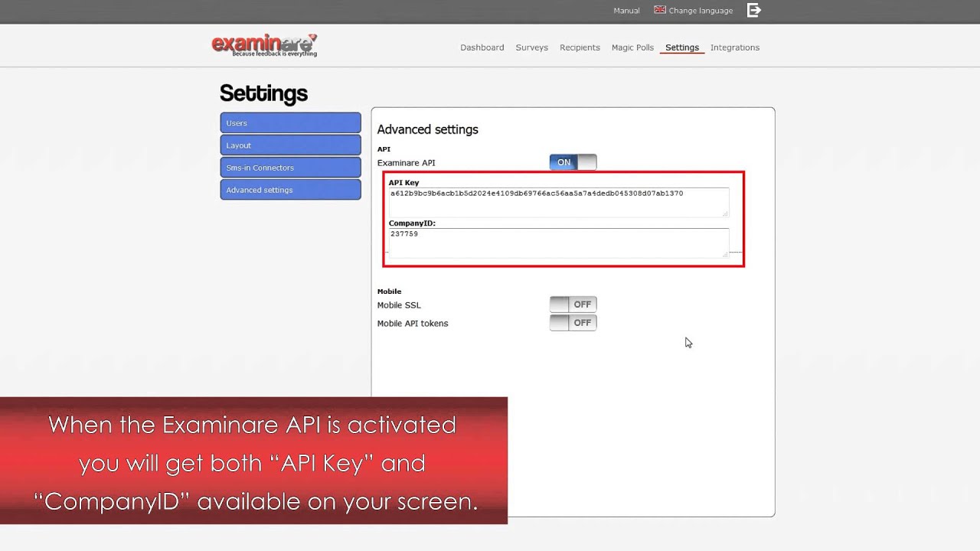Turn off the Examinare API switch
This screenshot has height=551, width=980.
[573, 162]
